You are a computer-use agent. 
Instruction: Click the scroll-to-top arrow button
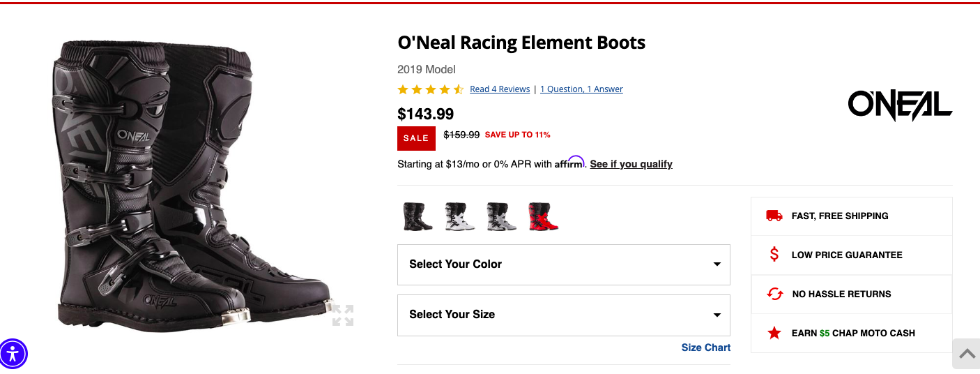[x=967, y=354]
